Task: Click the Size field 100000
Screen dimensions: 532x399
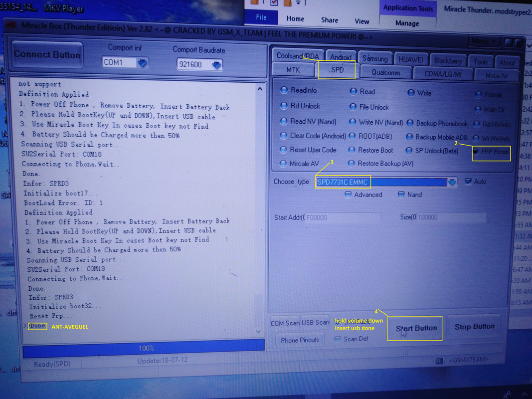Action: click(x=452, y=217)
